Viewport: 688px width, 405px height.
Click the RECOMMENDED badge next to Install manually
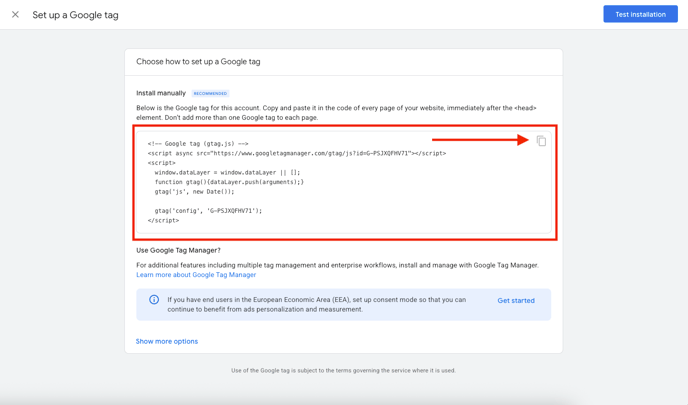(x=211, y=93)
